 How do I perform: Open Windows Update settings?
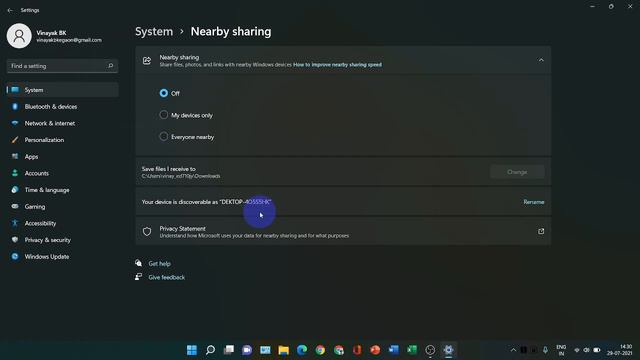[62, 257]
